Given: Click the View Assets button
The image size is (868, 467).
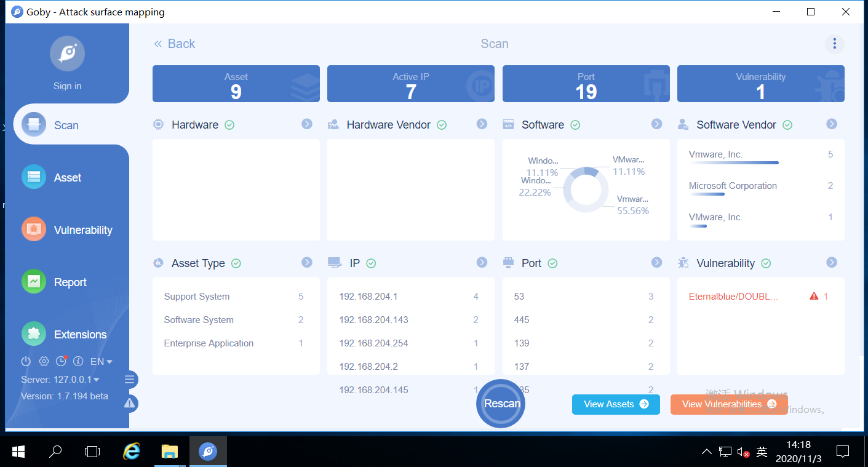Looking at the screenshot, I should [616, 404].
